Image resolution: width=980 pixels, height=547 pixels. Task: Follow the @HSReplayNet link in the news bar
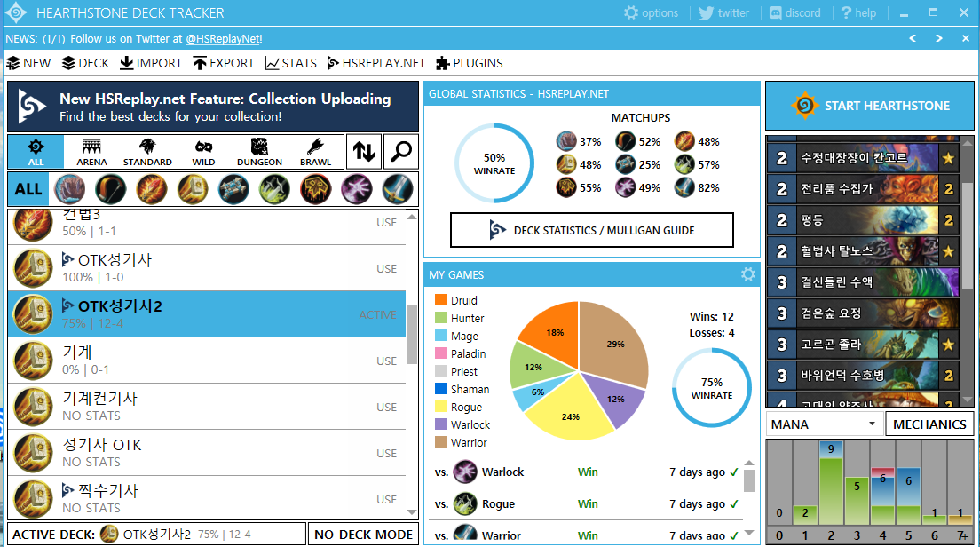pyautogui.click(x=223, y=39)
